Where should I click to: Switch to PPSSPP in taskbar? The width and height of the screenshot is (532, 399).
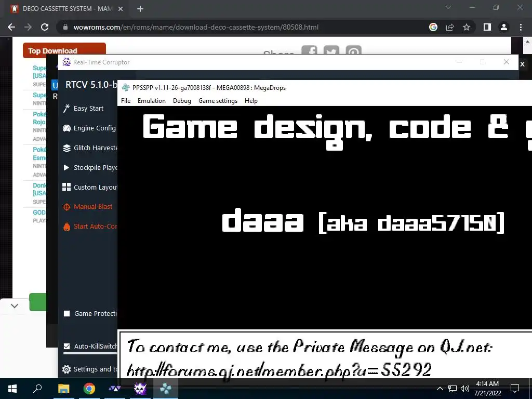pyautogui.click(x=166, y=389)
